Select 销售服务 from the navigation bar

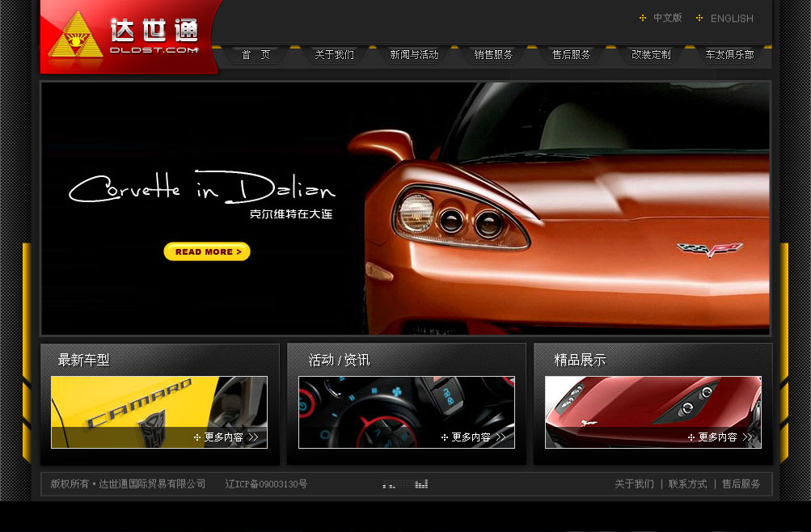(x=493, y=55)
